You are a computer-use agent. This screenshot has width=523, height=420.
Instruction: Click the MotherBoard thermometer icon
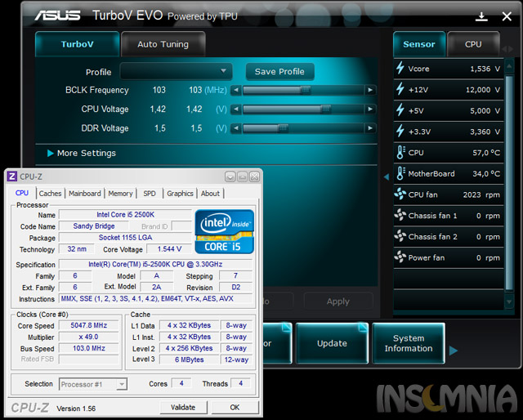click(x=400, y=173)
